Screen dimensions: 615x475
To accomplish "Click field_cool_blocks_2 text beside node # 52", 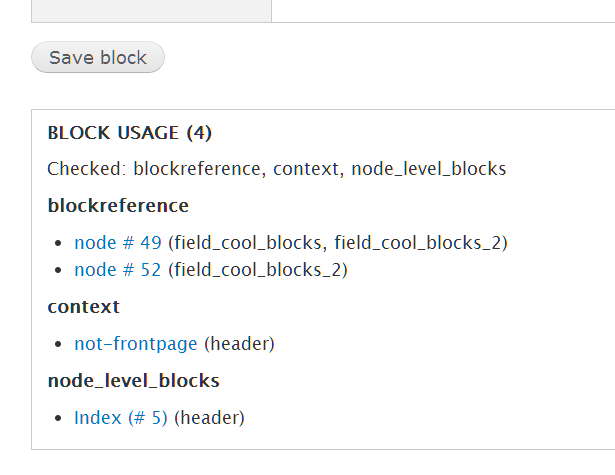I will point(258,270).
